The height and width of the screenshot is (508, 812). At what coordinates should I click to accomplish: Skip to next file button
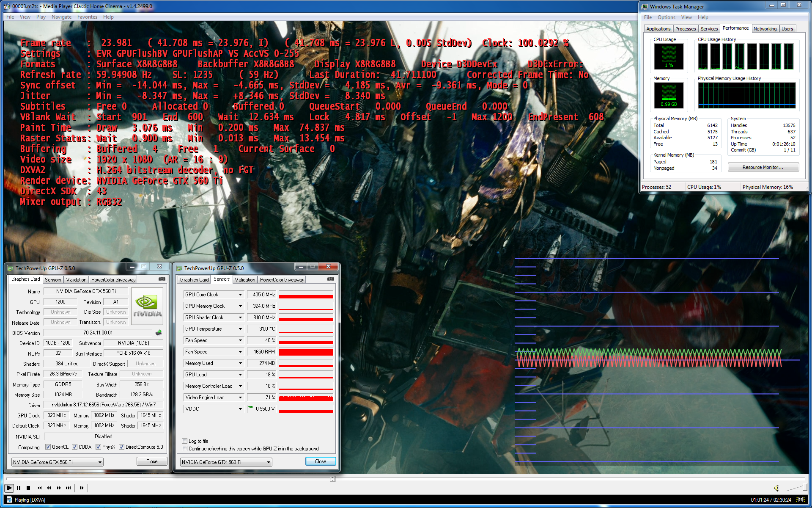coord(68,488)
